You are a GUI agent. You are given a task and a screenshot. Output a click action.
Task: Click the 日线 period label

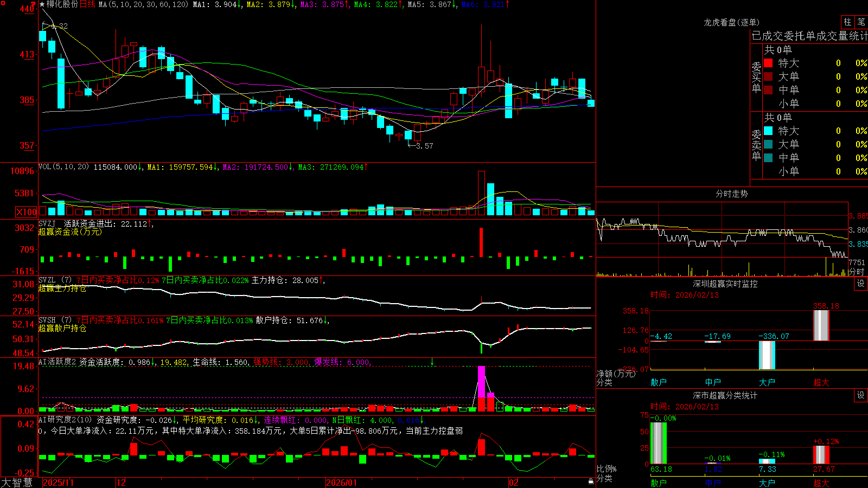pyautogui.click(x=87, y=4)
